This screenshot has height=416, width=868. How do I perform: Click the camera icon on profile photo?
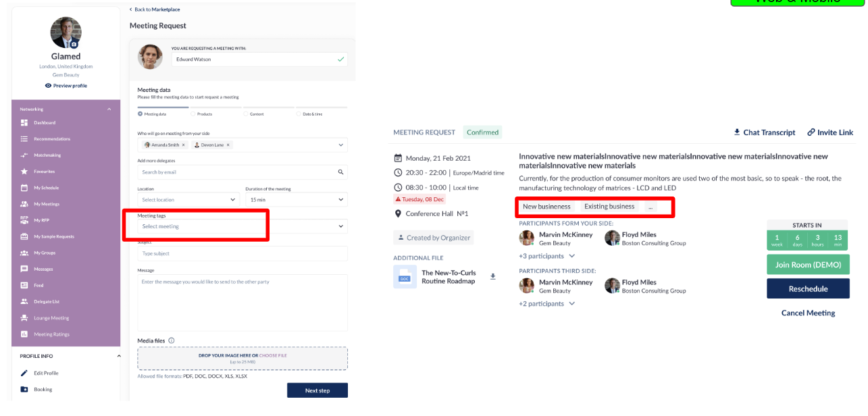[74, 44]
